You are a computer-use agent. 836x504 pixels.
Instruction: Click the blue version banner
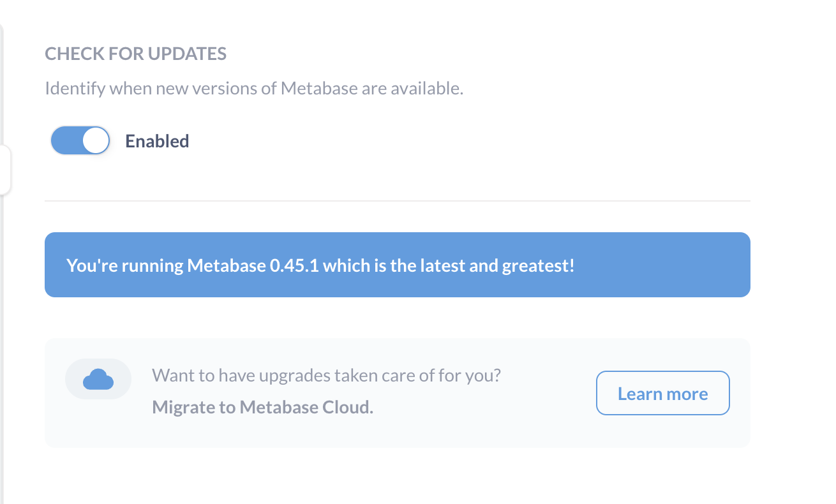click(397, 265)
